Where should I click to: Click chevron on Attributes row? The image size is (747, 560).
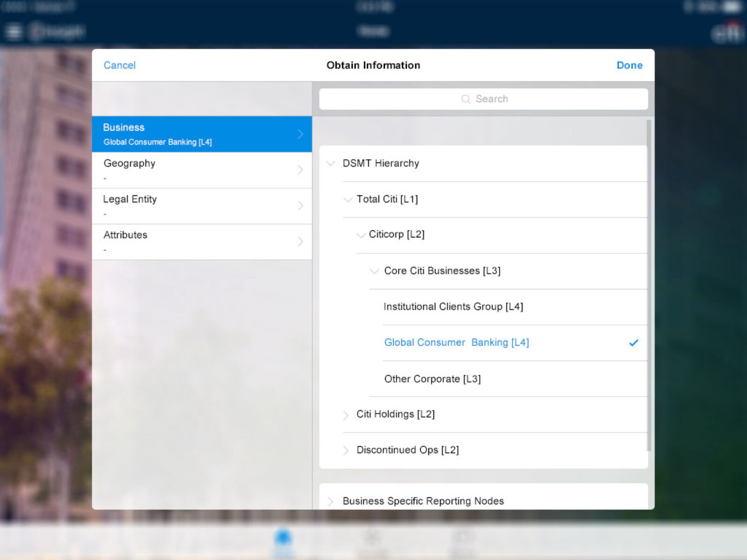300,242
